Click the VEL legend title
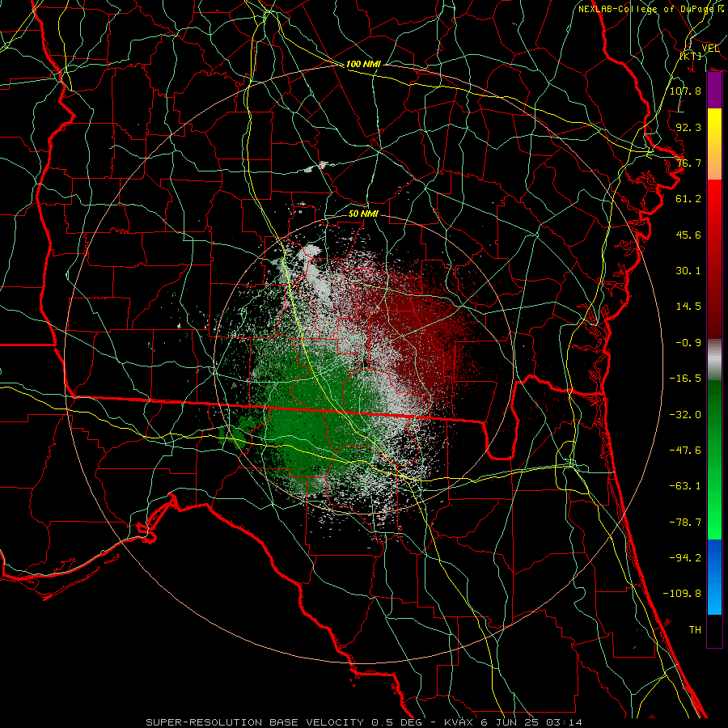728x728 pixels. coord(710,49)
